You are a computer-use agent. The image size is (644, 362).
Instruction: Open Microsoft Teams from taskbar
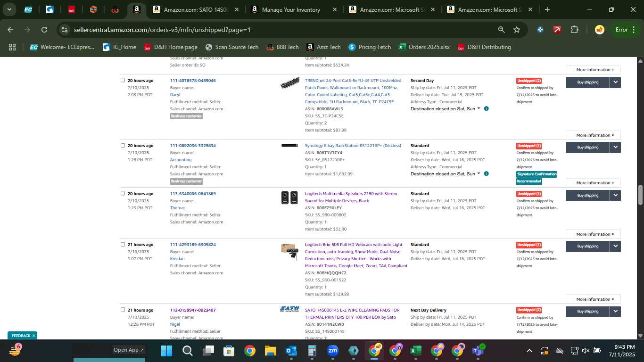(478, 351)
